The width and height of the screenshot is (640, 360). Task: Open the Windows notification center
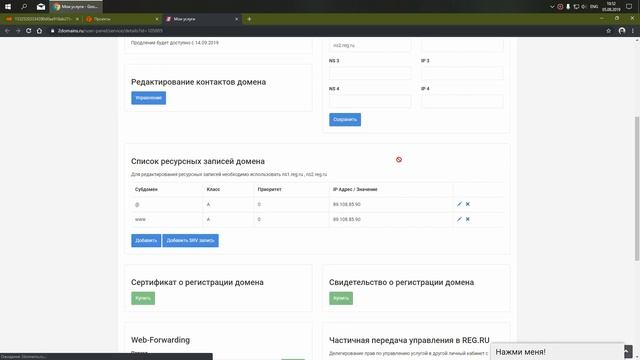point(629,7)
